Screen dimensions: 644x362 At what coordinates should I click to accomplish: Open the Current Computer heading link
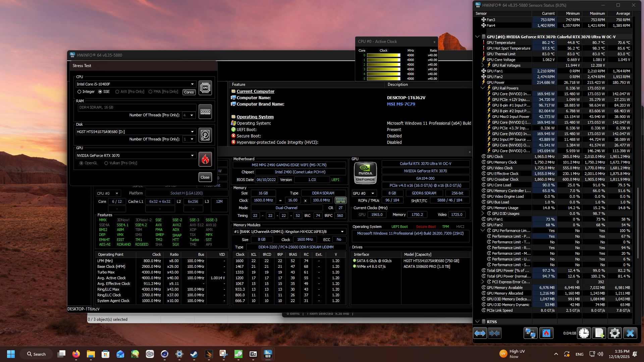coord(255,92)
